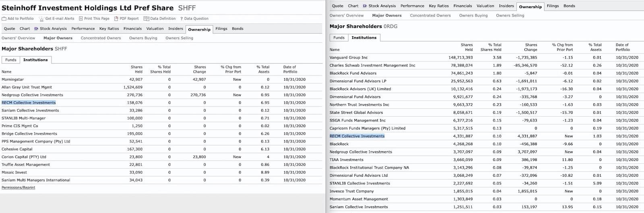Switch to the Funds tab for SHFF
This screenshot has width=644, height=213.
[11, 60]
